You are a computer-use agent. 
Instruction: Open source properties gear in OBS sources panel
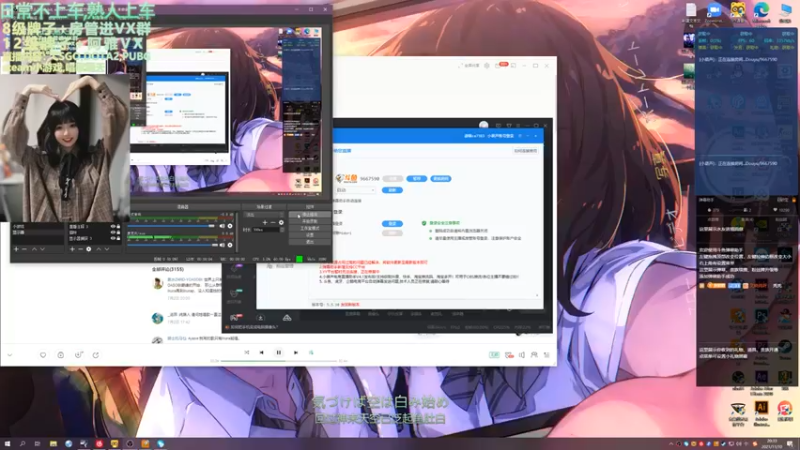click(x=89, y=249)
